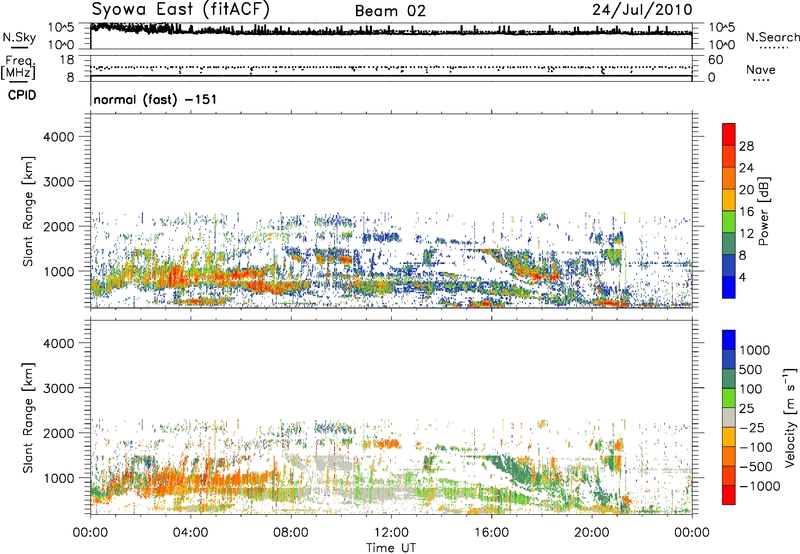
Task: Click the 'Power [dB]' colorbar label
Action: [764, 211]
